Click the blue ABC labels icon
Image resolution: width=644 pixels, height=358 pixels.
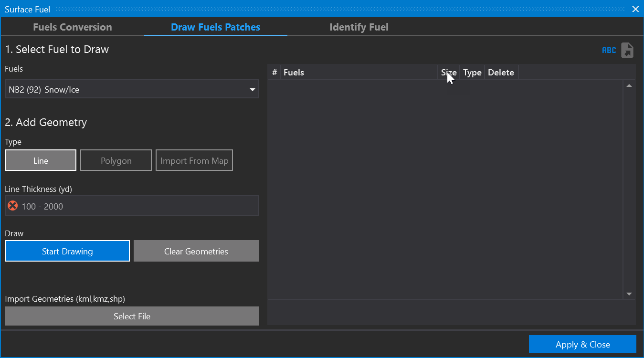(x=609, y=51)
